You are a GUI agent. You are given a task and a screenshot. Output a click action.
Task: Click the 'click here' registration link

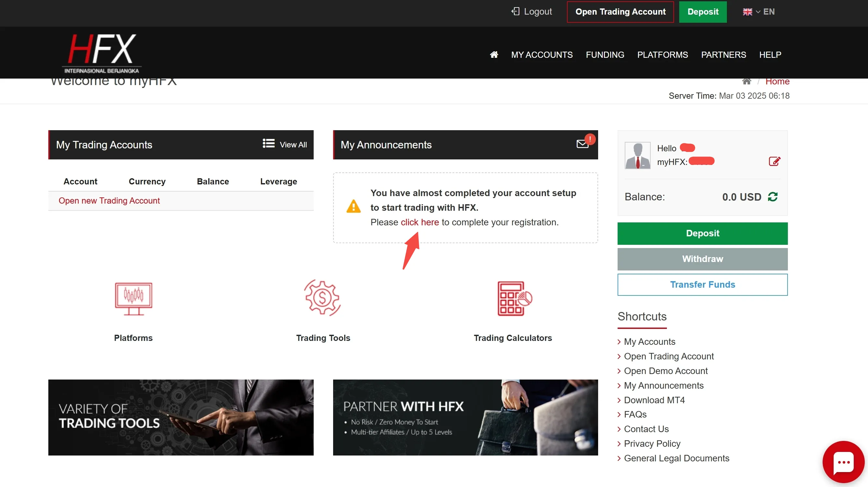pyautogui.click(x=420, y=222)
